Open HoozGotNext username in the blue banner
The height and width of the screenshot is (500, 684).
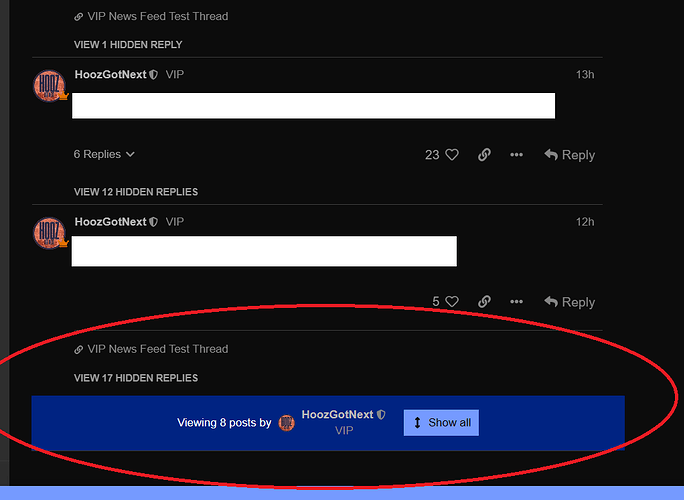coord(337,415)
